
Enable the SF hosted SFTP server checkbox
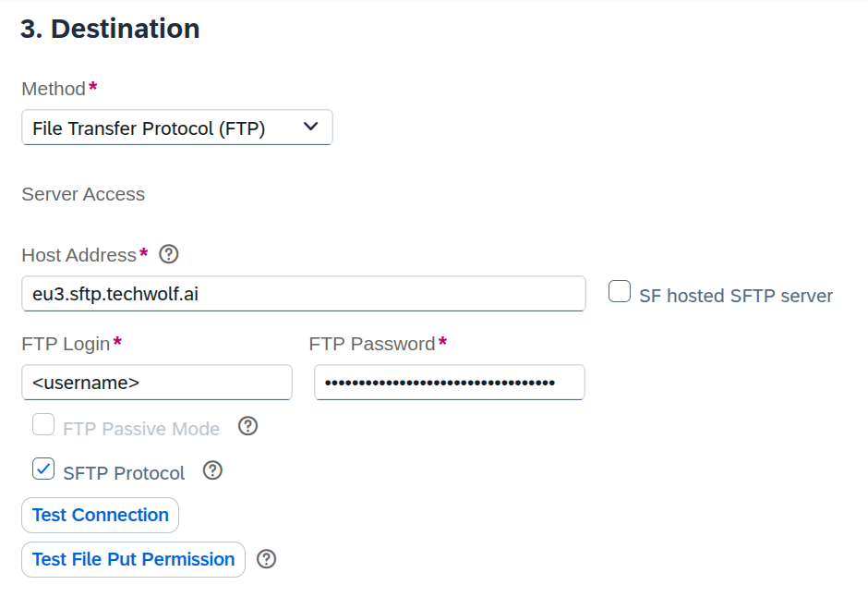(x=620, y=293)
